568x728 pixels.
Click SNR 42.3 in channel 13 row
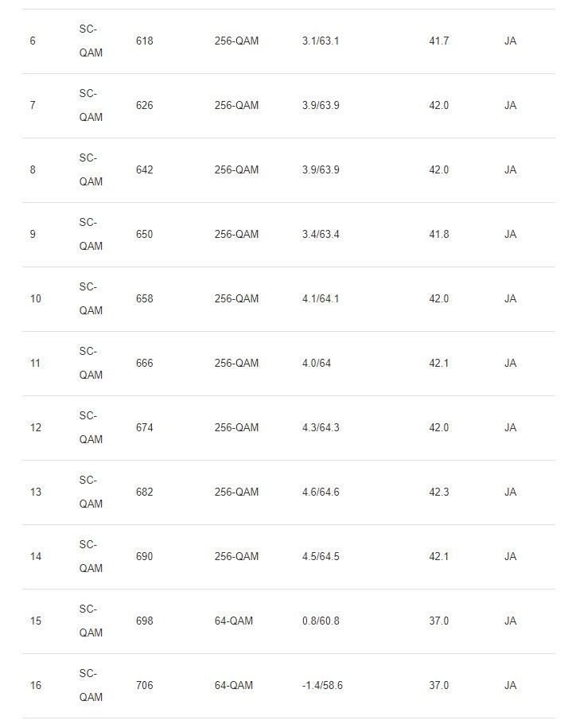pyautogui.click(x=439, y=492)
